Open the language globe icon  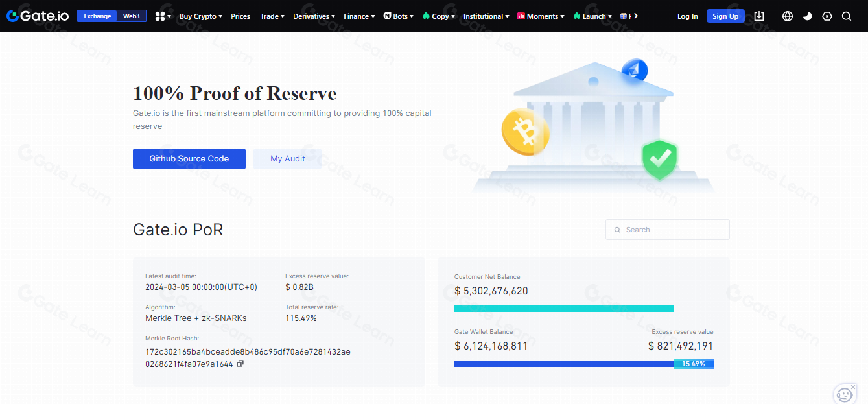point(788,16)
